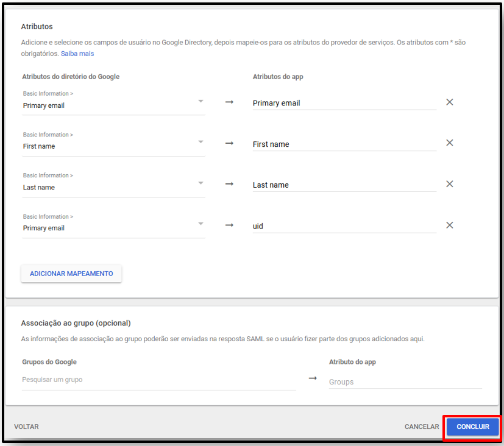The image size is (504, 446).
Task: Open the Saiba mais link
Action: (x=77, y=54)
